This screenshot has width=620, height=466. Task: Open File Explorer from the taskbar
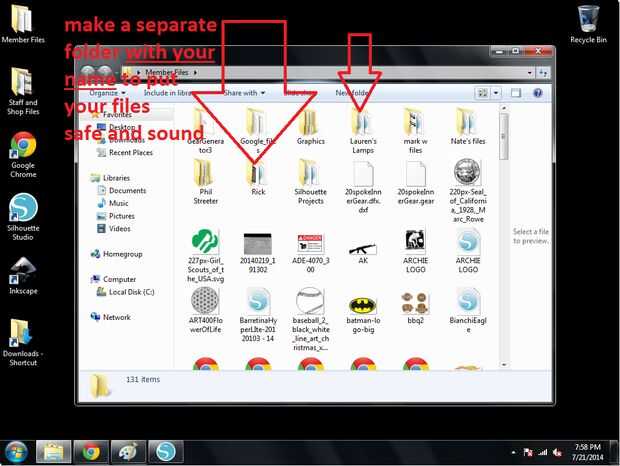tap(53, 452)
